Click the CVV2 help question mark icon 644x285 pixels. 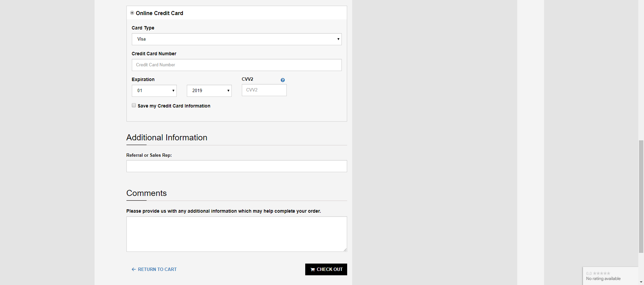coord(282,80)
